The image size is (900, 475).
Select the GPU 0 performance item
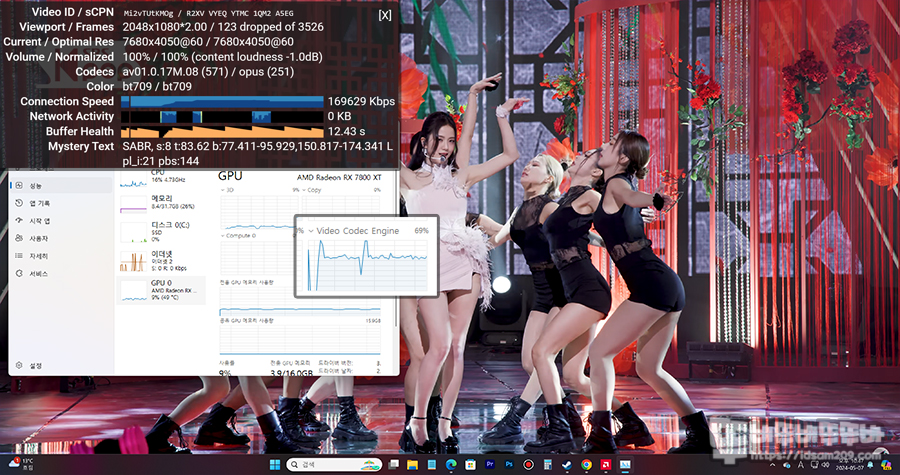[161, 290]
